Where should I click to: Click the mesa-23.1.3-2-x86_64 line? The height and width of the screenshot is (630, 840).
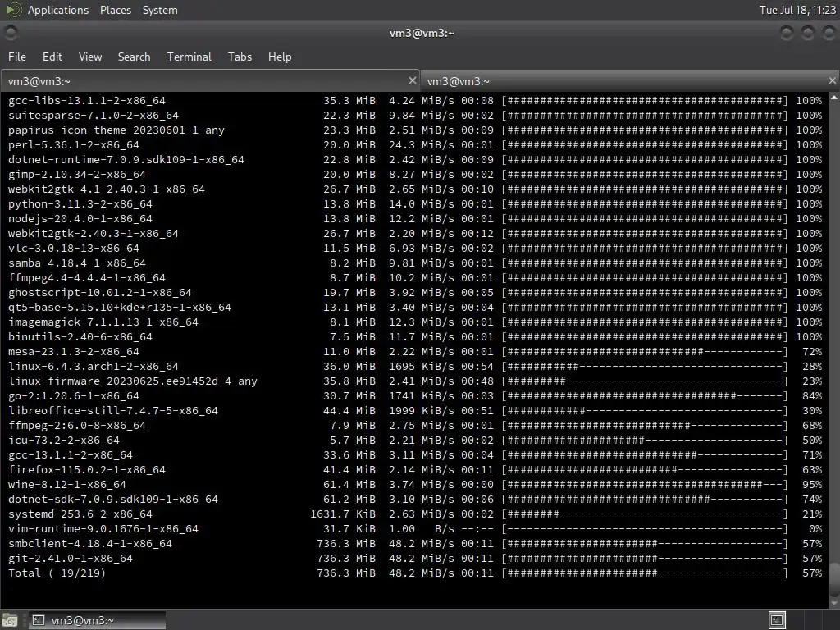[414, 351]
